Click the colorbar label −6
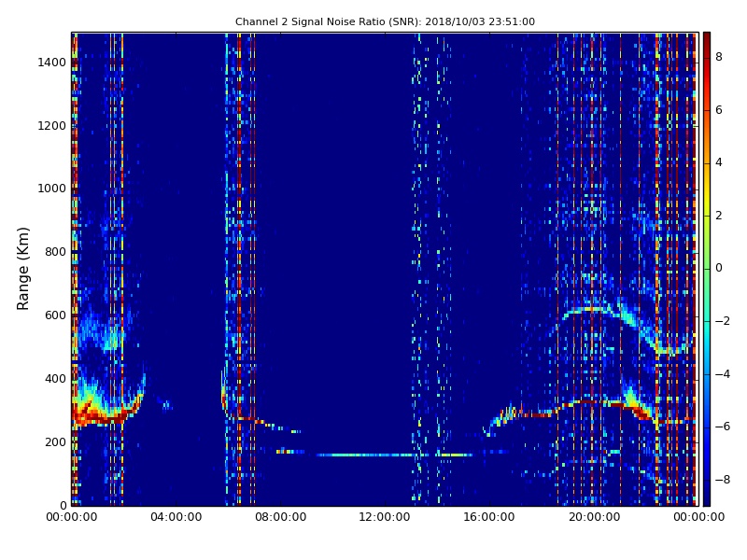 tap(722, 427)
